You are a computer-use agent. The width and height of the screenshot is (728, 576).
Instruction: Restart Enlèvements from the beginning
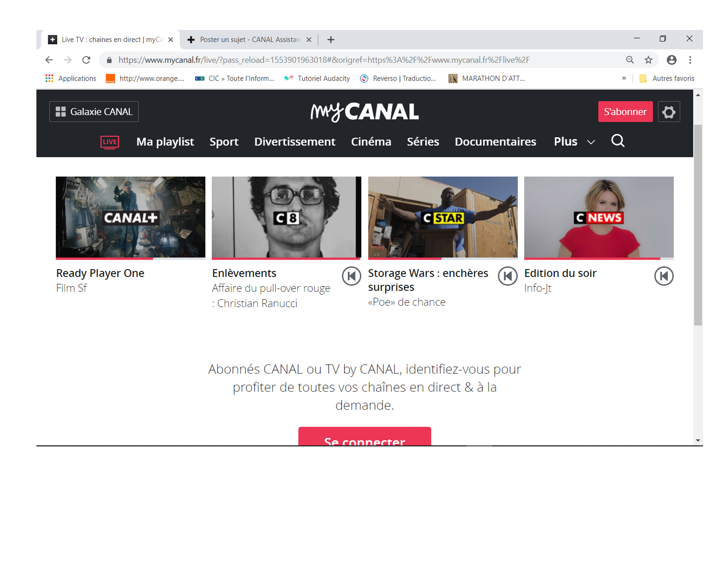(351, 276)
